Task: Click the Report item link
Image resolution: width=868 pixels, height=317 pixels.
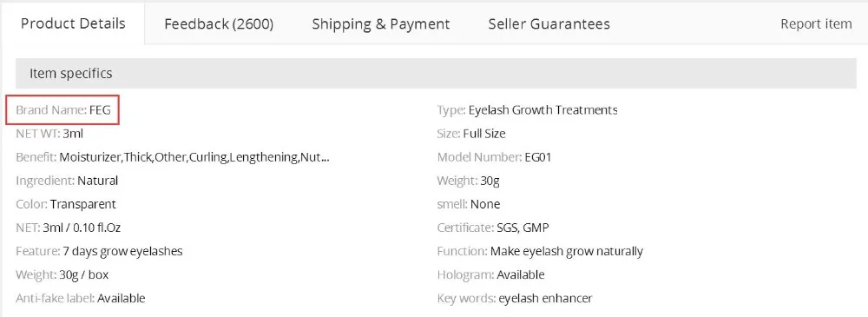Action: click(x=816, y=24)
